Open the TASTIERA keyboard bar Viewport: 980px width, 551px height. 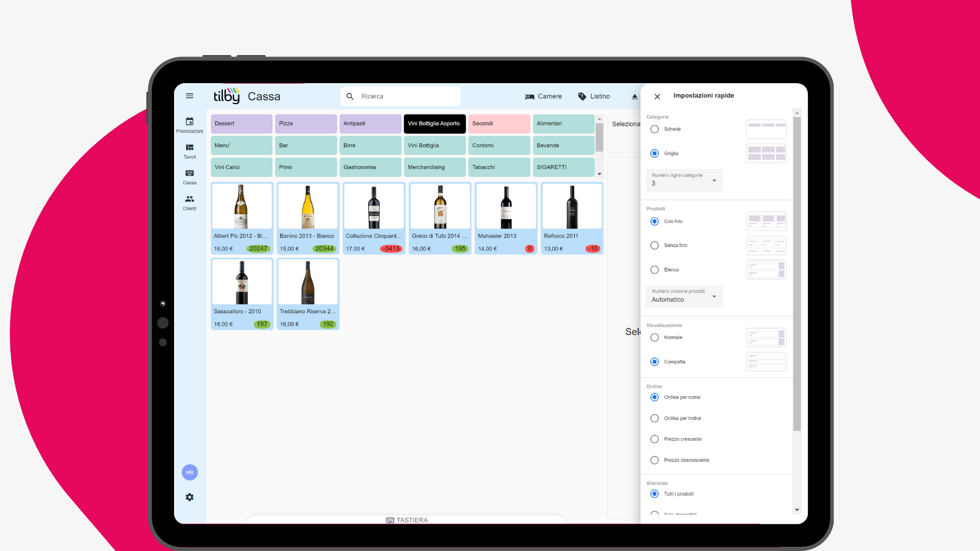(407, 519)
